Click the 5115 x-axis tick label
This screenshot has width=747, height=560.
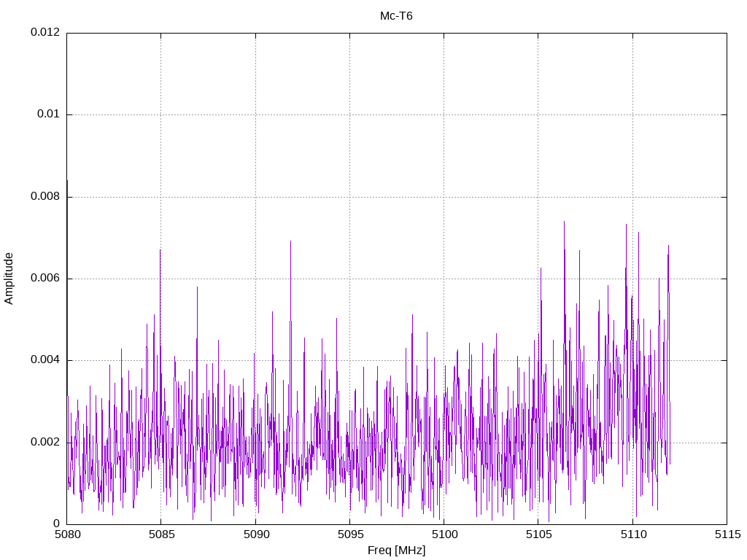pos(727,534)
